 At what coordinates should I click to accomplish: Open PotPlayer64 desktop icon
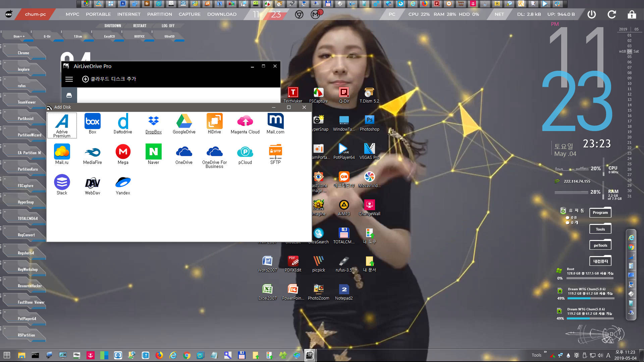[344, 151]
